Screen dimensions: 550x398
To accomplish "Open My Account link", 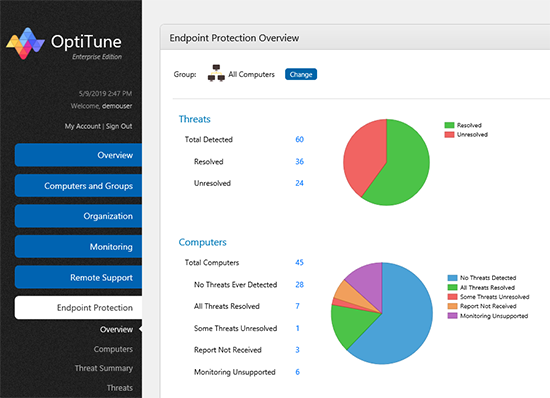I will point(82,126).
